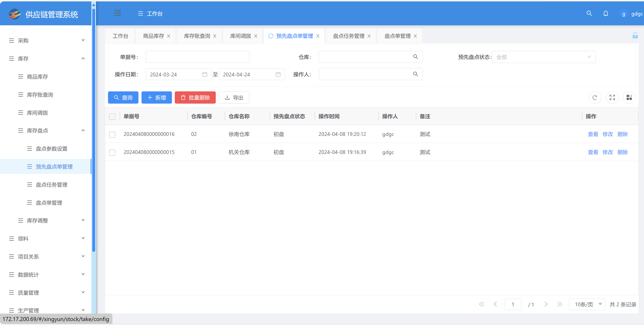Go to the next page

pos(546,304)
